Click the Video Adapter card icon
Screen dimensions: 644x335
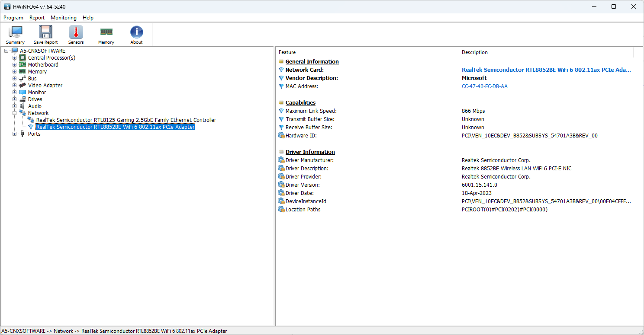click(x=23, y=86)
